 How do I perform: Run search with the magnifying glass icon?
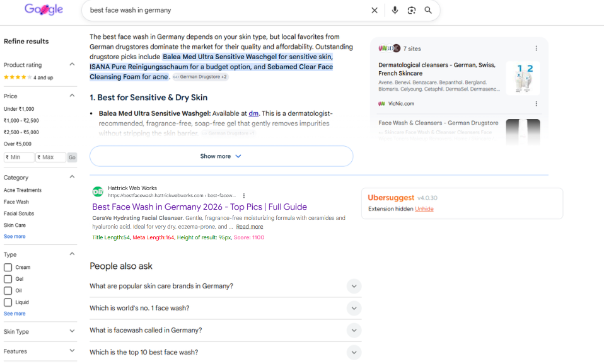click(x=428, y=10)
